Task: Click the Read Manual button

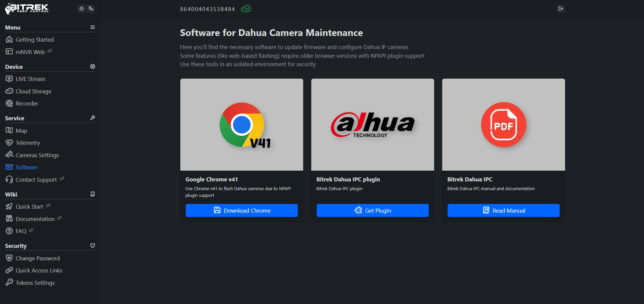Action: pos(503,211)
